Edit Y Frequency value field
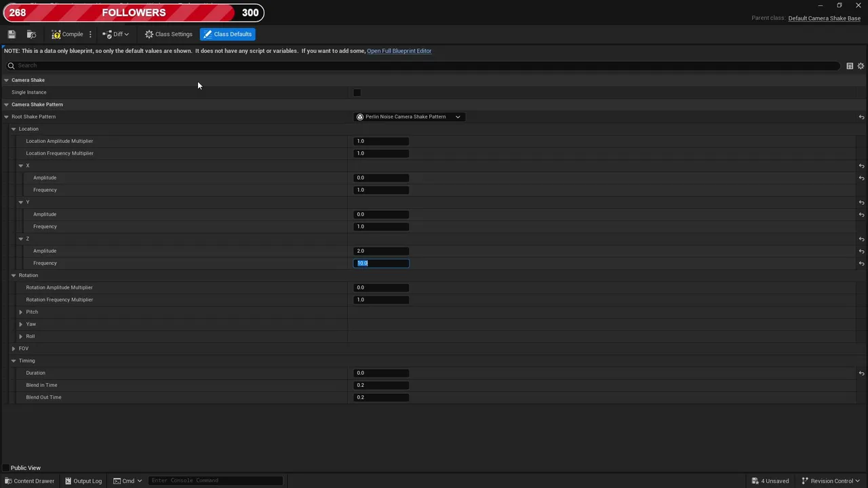This screenshot has width=868, height=488. (x=381, y=226)
